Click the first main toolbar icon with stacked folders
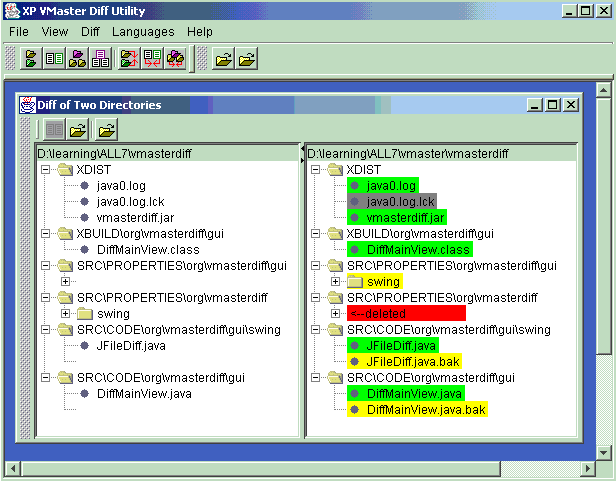This screenshot has height=481, width=616. [31, 59]
